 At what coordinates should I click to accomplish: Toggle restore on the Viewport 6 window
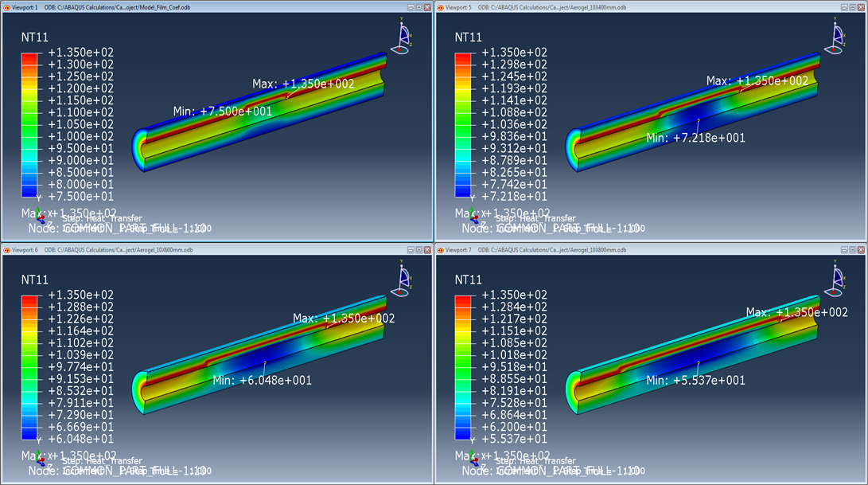click(x=418, y=248)
